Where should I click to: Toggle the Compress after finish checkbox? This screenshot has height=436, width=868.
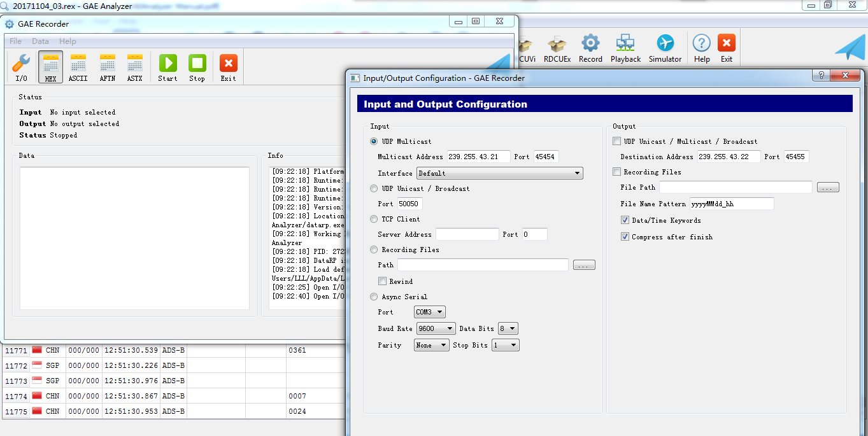tap(625, 237)
